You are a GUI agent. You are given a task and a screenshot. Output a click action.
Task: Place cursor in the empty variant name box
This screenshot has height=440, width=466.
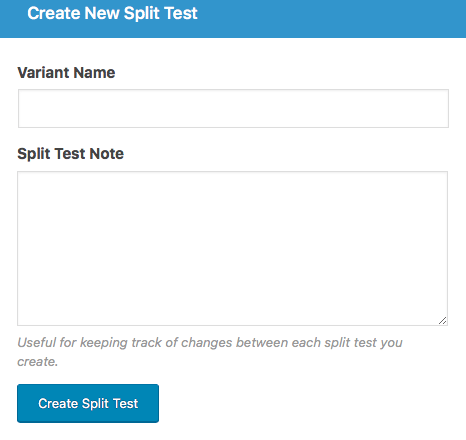(233, 108)
